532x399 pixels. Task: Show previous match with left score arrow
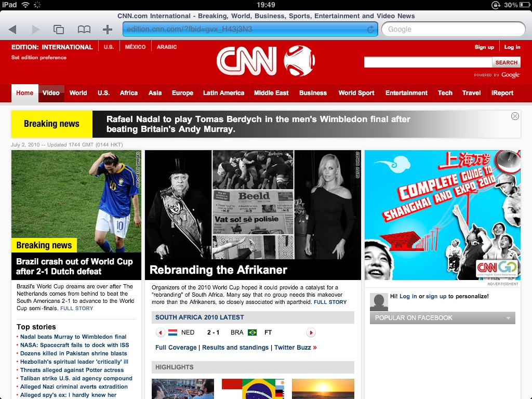click(x=161, y=332)
